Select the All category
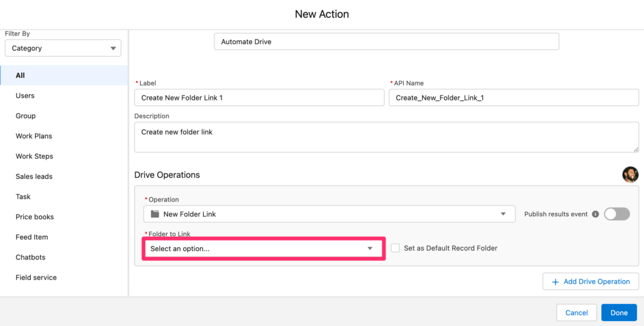This screenshot has width=644, height=326. point(64,75)
